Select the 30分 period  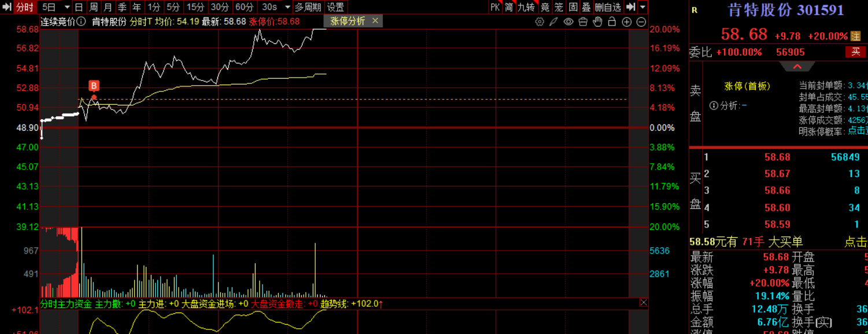[220, 8]
